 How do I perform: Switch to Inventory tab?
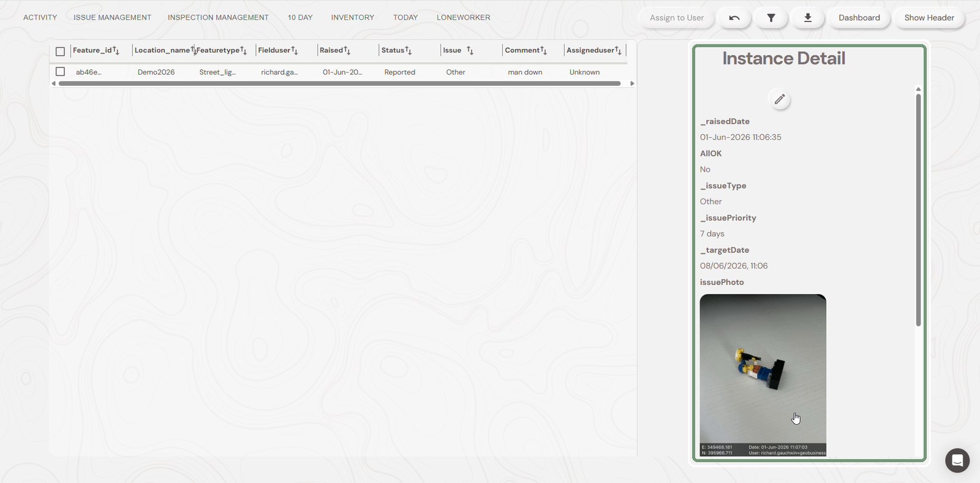coord(353,18)
